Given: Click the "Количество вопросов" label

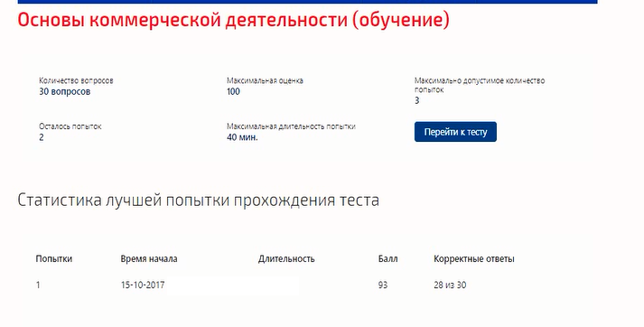Looking at the screenshot, I should (76, 80).
